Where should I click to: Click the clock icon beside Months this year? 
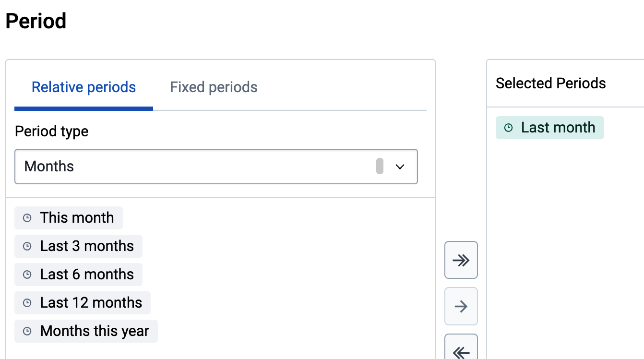[x=27, y=331]
